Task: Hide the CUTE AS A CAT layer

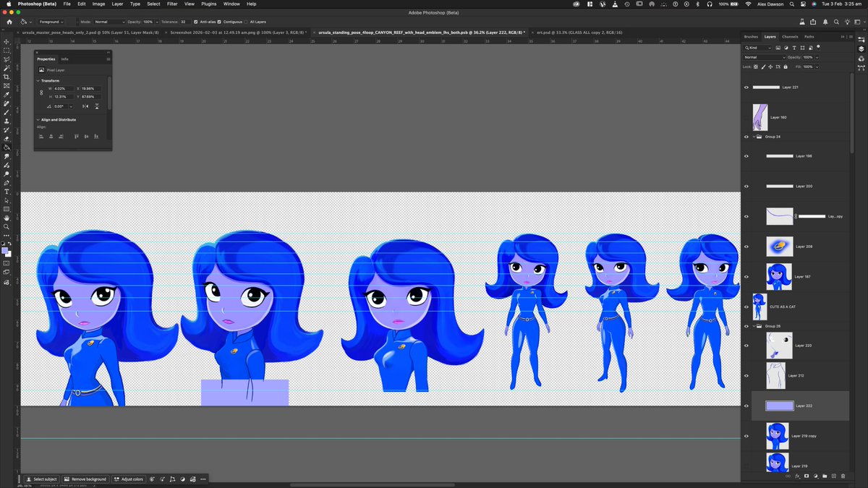Action: coord(746,307)
